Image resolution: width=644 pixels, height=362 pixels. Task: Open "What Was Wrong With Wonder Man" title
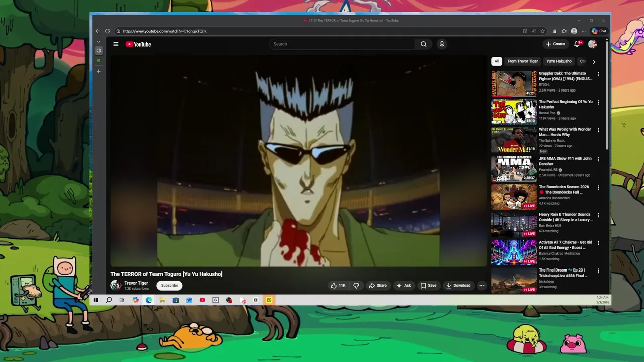coord(565,132)
